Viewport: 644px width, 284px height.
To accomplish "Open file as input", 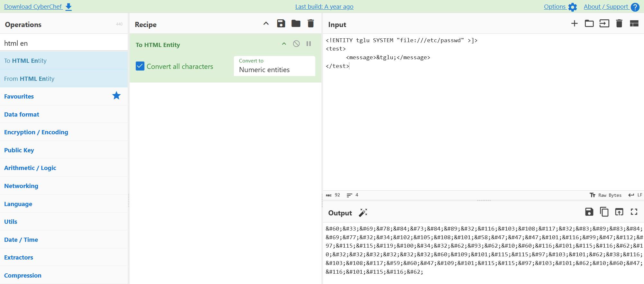I will click(x=604, y=24).
